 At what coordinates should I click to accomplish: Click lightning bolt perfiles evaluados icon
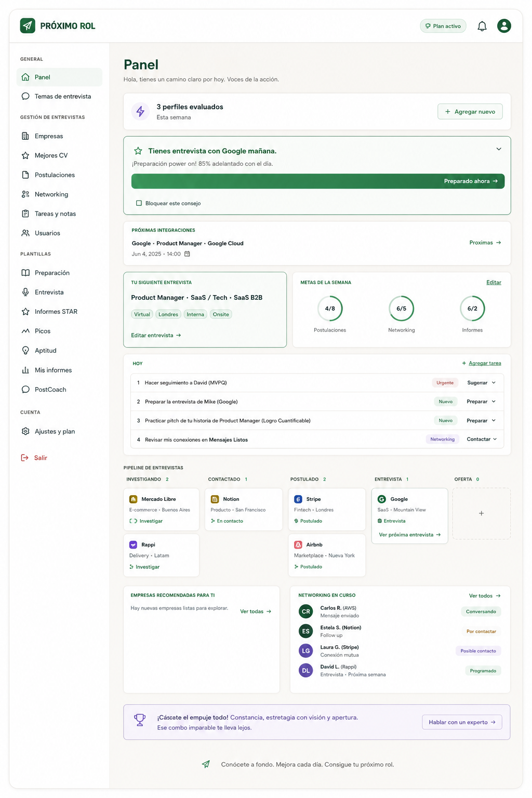pyautogui.click(x=140, y=111)
